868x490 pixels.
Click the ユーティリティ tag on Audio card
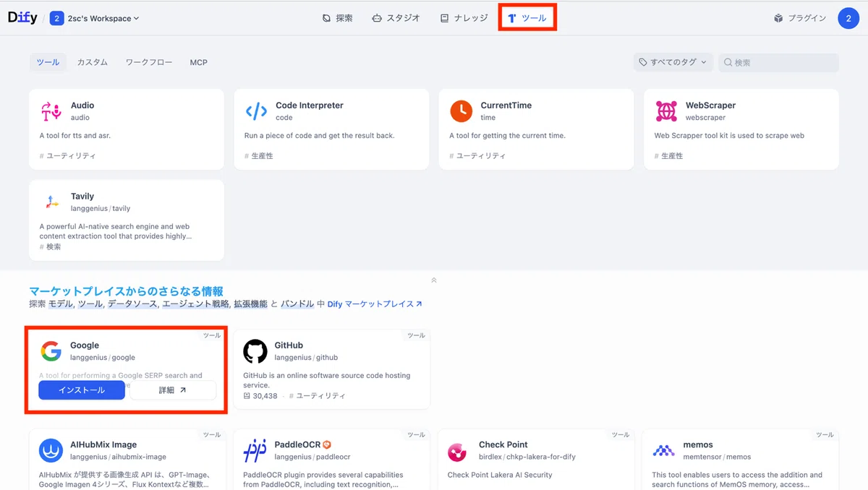(67, 156)
